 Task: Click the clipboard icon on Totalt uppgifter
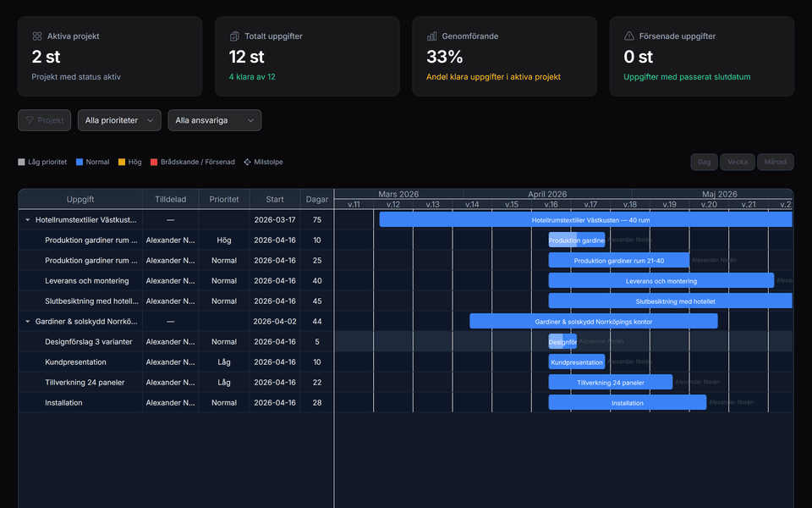234,36
